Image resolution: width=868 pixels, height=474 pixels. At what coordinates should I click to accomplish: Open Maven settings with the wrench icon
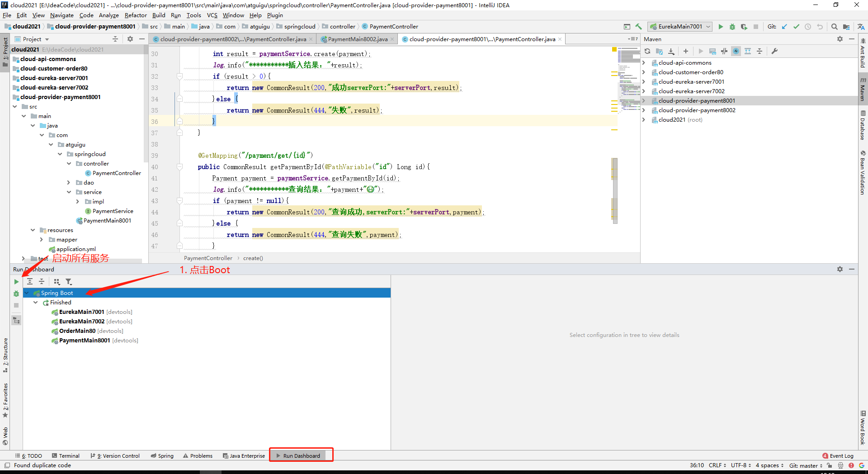pyautogui.click(x=774, y=51)
